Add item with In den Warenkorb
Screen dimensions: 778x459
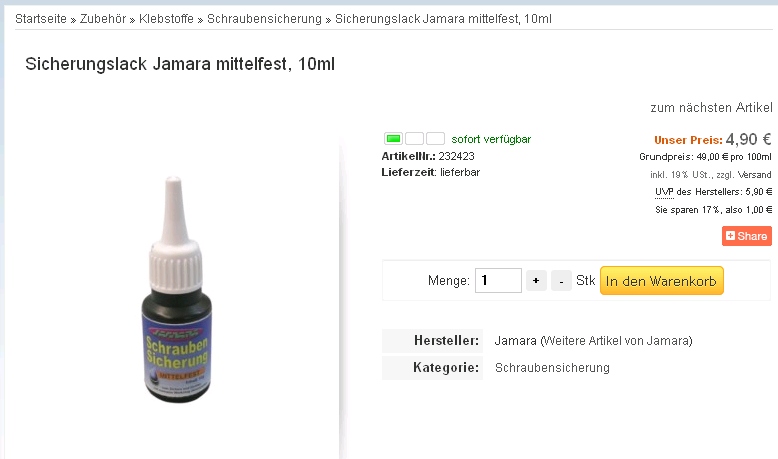tap(661, 281)
